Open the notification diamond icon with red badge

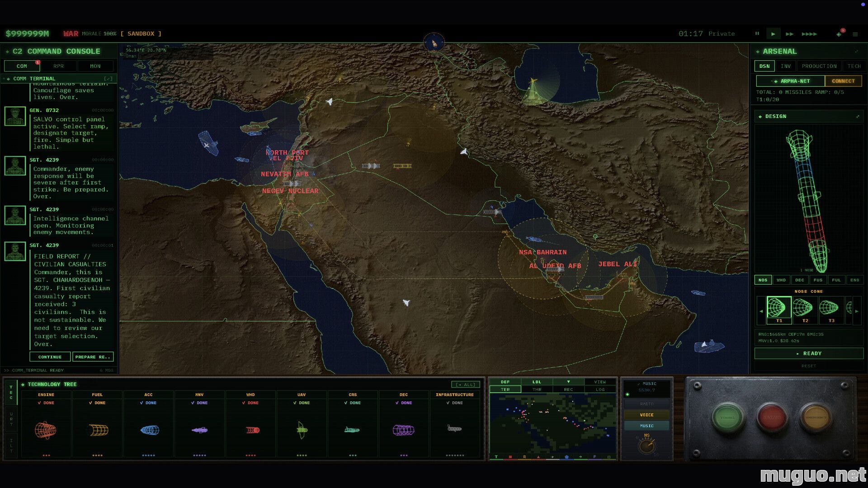coord(839,34)
